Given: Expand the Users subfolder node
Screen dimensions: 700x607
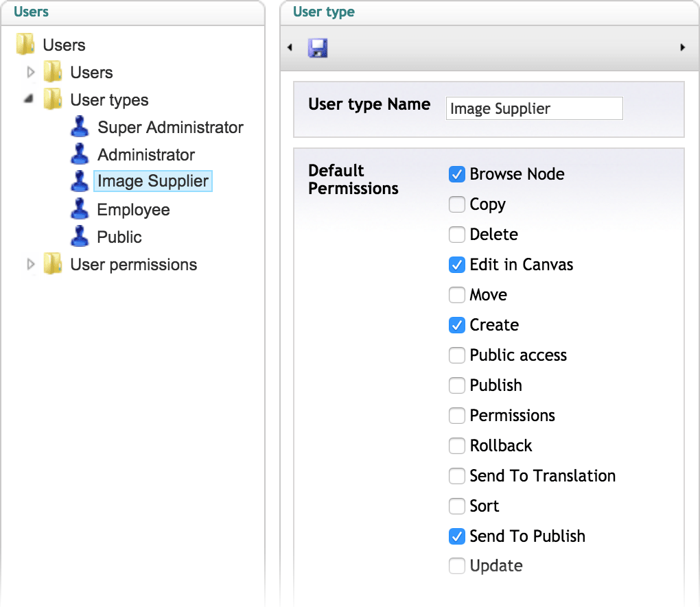Looking at the screenshot, I should (30, 73).
